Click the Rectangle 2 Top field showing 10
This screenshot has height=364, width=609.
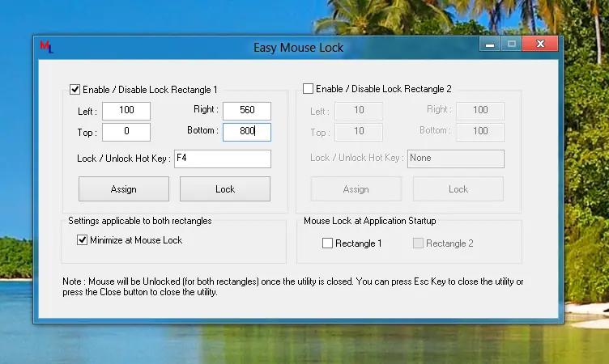coord(359,132)
